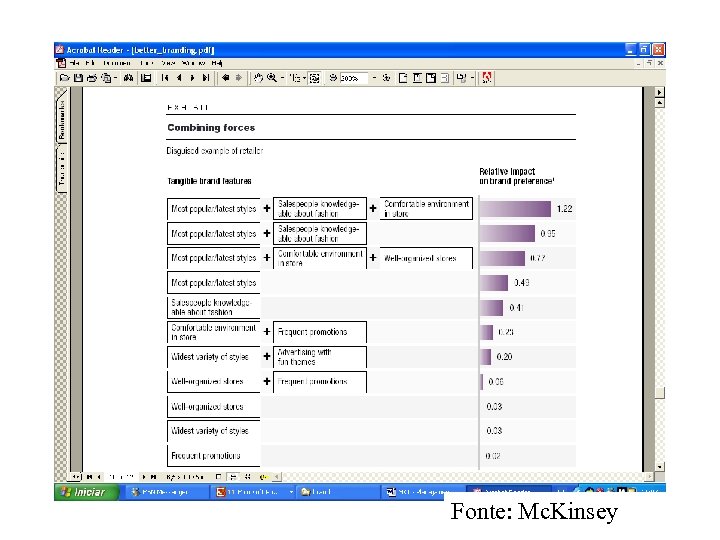Click Go to Previous View arrow
This screenshot has width=720, height=540.
[225, 78]
